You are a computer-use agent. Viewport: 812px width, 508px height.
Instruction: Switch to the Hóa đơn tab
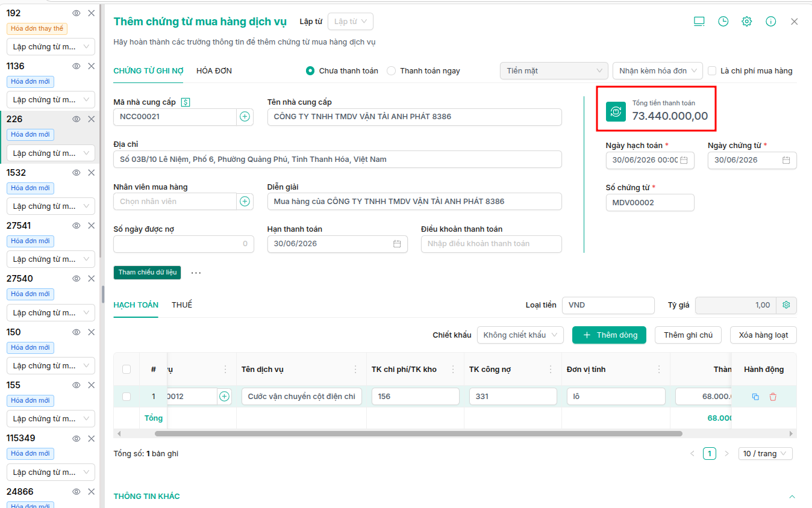coord(214,71)
